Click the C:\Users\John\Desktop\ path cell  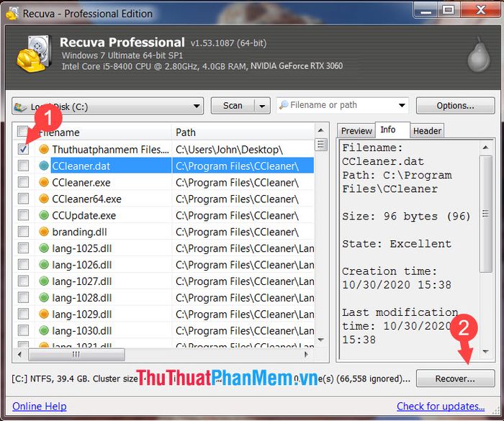pos(229,149)
